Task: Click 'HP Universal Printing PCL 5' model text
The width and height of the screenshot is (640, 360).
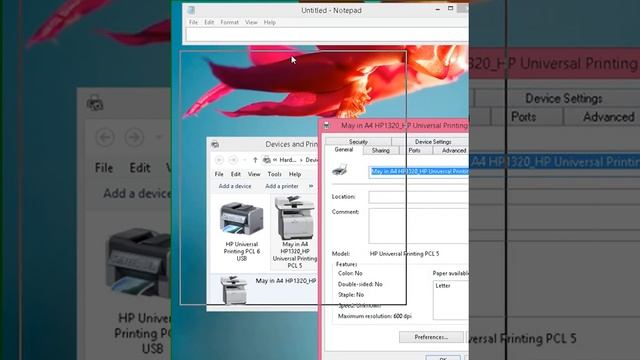Action: coord(404,253)
